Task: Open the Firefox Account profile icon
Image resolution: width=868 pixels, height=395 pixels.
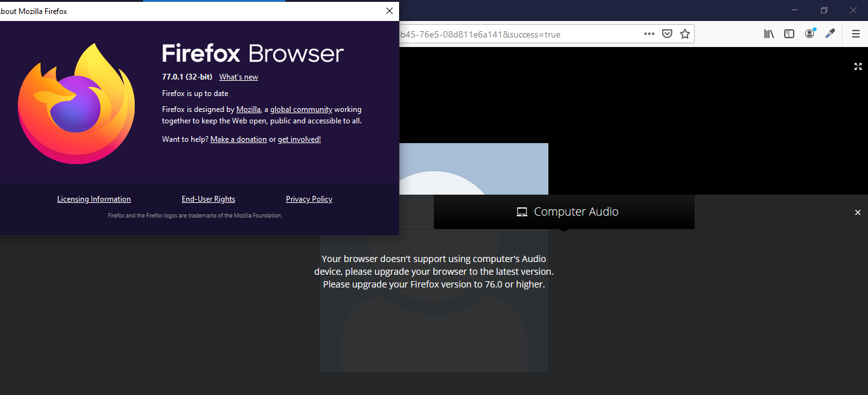Action: tap(810, 34)
